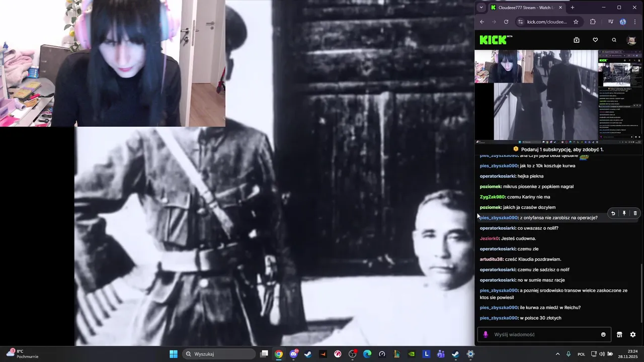Open Task View on the taskbar
This screenshot has width=644, height=362.
(x=264, y=354)
